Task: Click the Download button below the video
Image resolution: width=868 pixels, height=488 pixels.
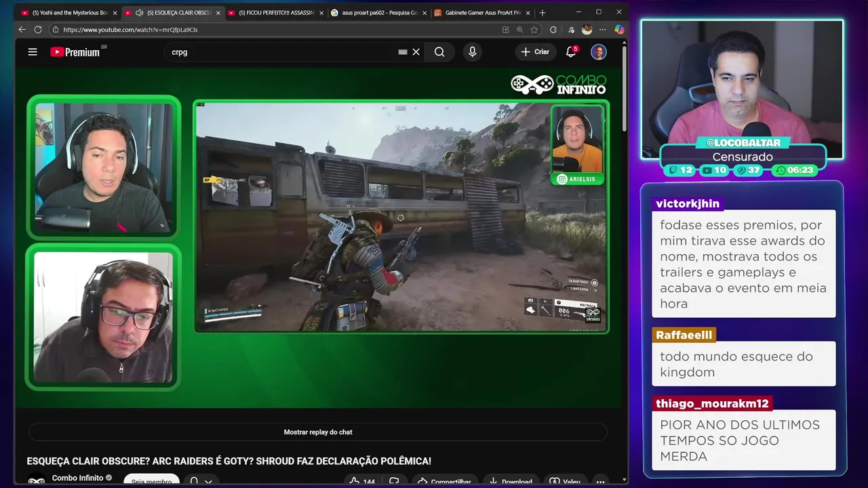Action: (510, 481)
